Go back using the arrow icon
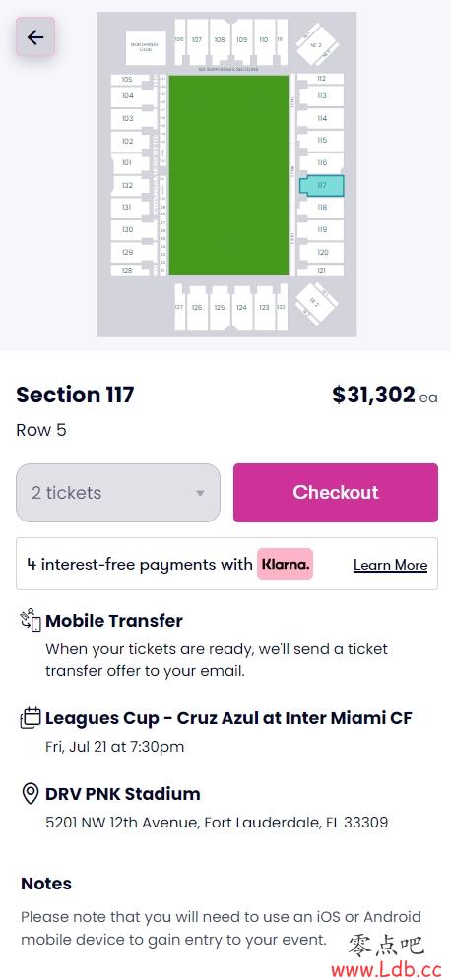Screen dimensions: 451x980 [x=35, y=36]
